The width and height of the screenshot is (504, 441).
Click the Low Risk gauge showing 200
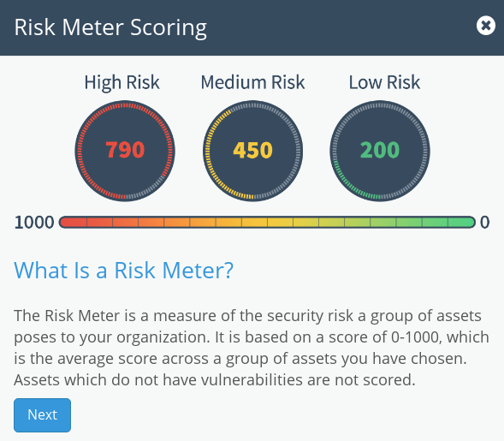[380, 151]
